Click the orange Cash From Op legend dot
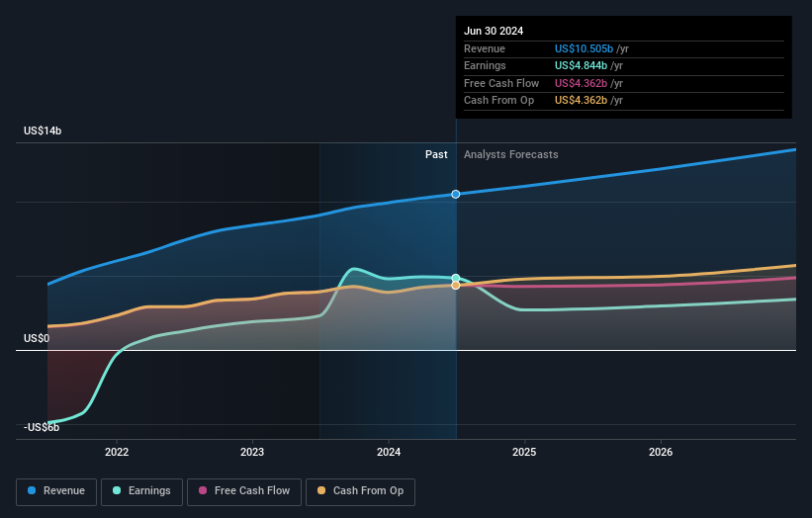This screenshot has height=518, width=812. pyautogui.click(x=321, y=490)
